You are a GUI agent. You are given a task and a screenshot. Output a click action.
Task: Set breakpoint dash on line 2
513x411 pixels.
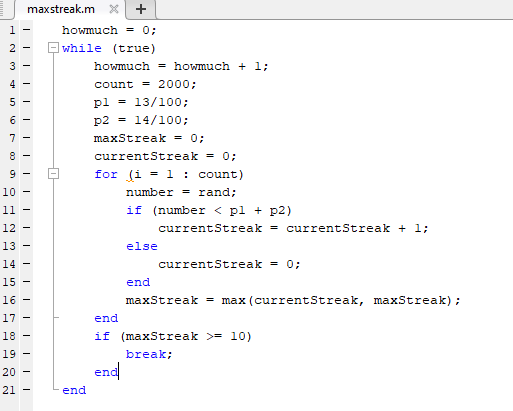point(27,48)
